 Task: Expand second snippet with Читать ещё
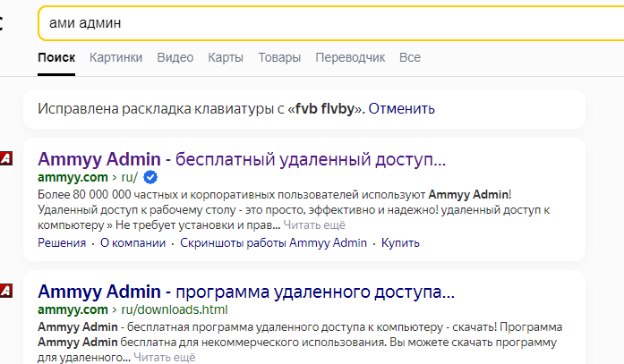(x=165, y=357)
